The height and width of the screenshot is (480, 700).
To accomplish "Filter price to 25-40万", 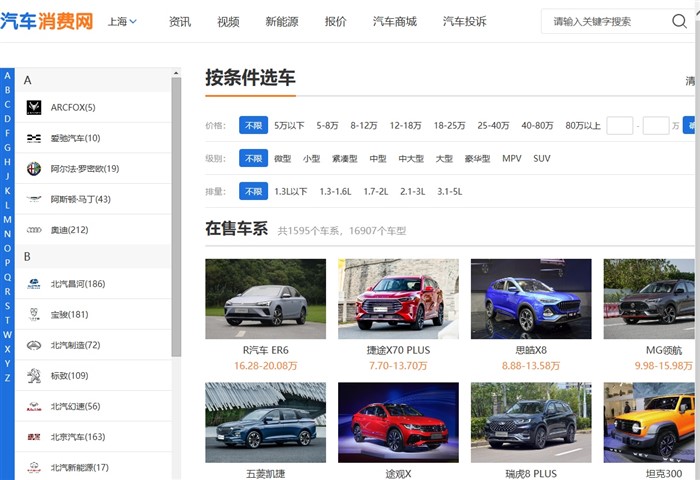I will (493, 125).
